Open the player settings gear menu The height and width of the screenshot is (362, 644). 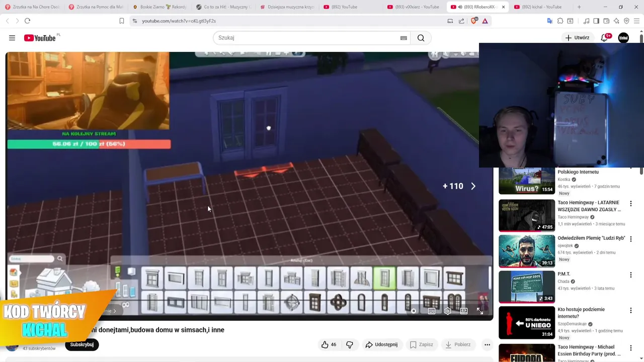point(448,311)
